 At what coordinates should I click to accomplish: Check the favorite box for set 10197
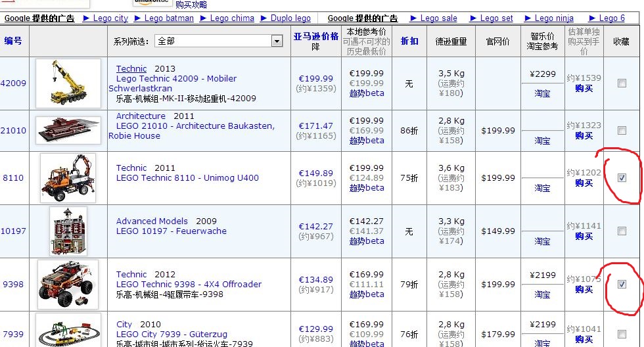point(622,231)
